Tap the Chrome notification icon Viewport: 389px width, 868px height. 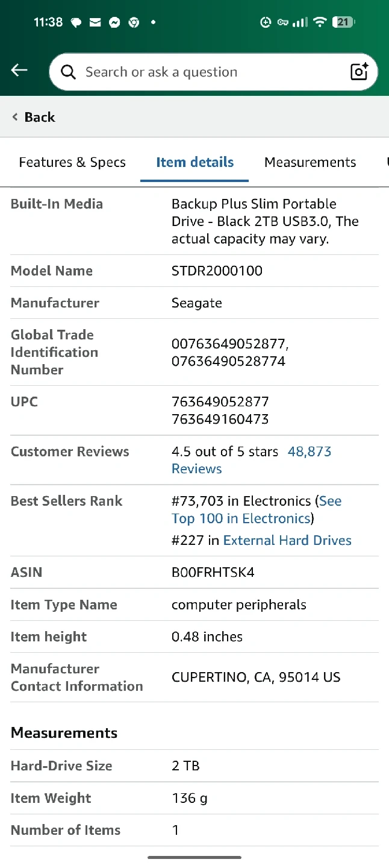134,23
